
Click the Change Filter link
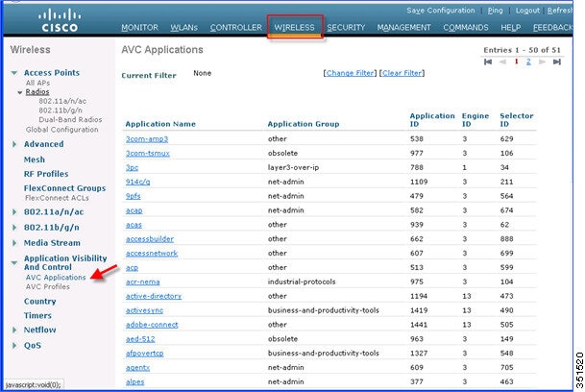[x=350, y=73]
